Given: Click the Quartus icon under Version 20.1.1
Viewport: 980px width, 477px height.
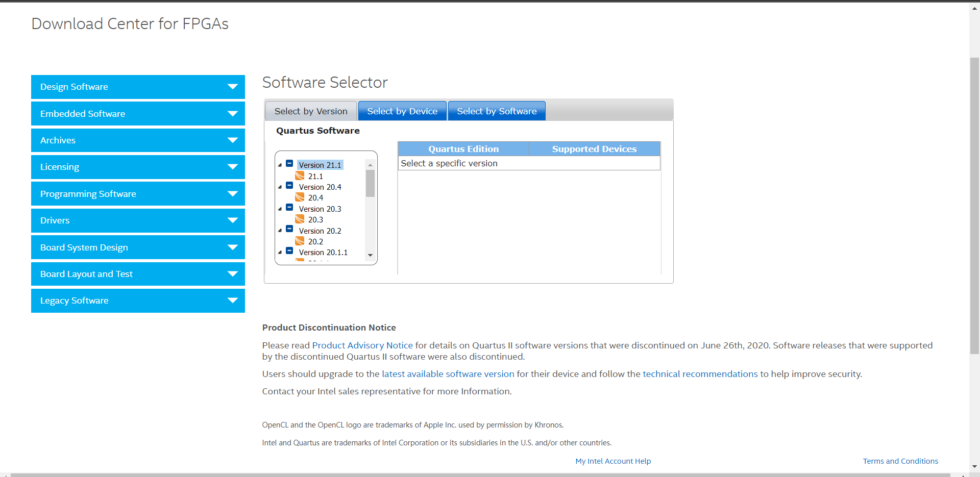Looking at the screenshot, I should coord(301,262).
